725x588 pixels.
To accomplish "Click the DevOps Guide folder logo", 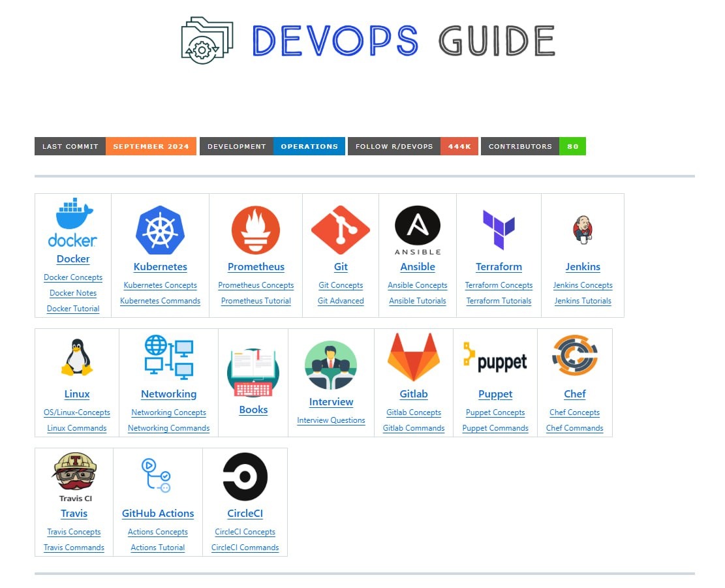I will click(x=207, y=40).
